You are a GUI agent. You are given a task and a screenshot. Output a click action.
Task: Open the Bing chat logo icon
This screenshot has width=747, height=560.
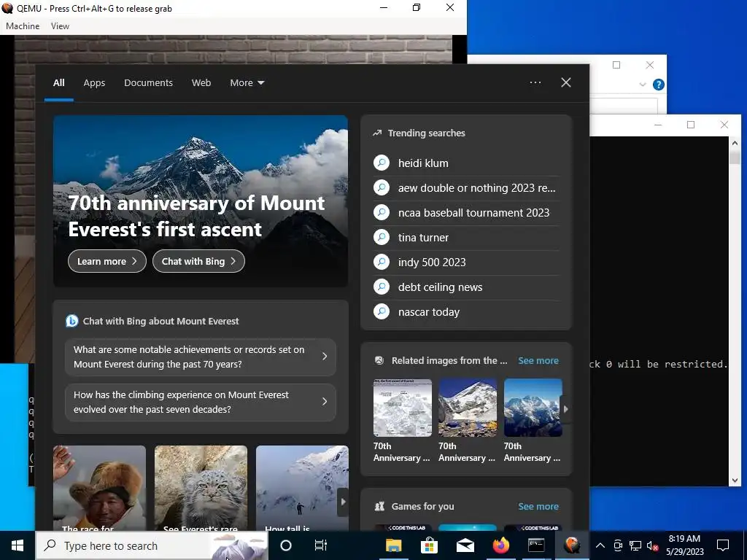[x=72, y=321]
